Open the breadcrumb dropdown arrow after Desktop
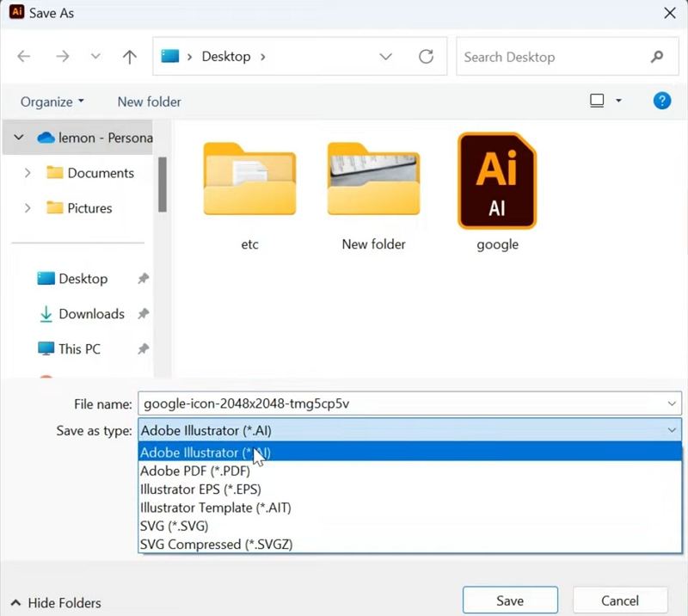688x616 pixels. (385, 56)
